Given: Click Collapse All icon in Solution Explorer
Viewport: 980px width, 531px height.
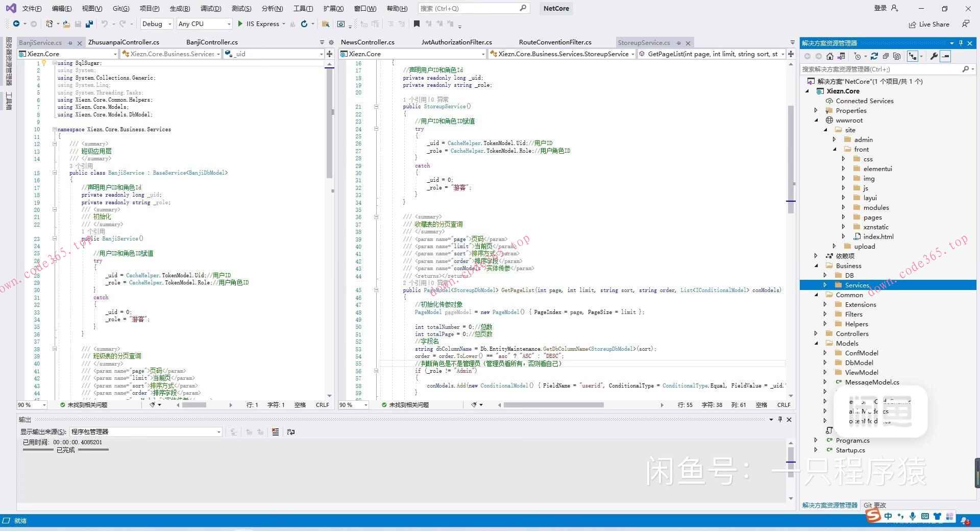Looking at the screenshot, I should click(x=886, y=56).
